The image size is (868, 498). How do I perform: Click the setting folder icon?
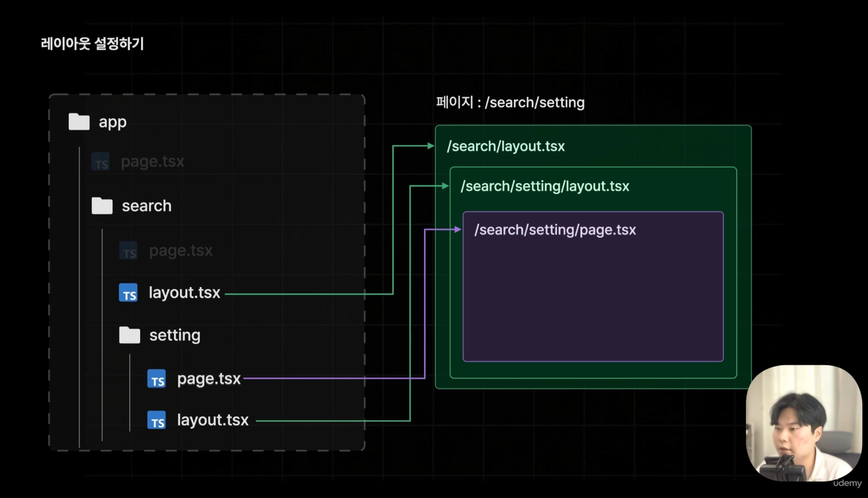129,335
